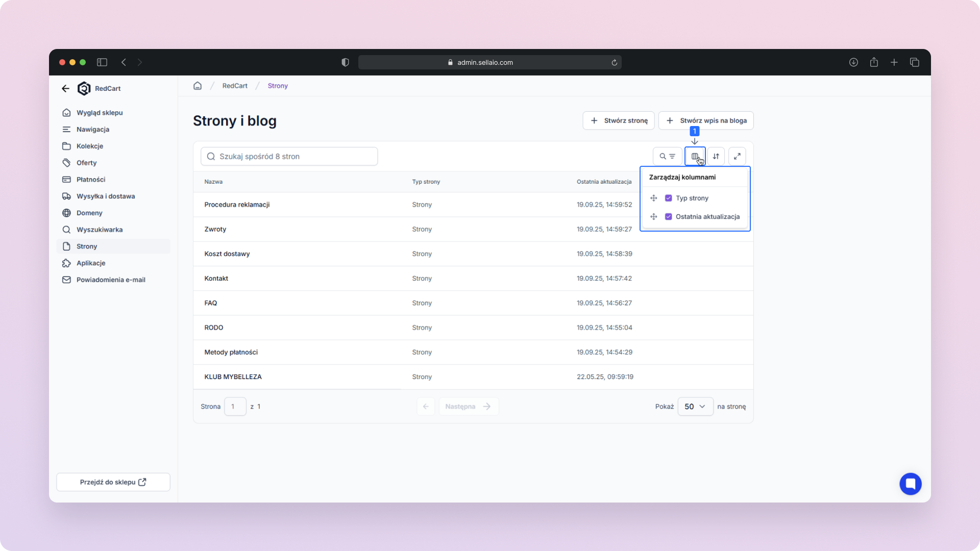Open Wygląd sklepu in sidebar

coord(100,113)
